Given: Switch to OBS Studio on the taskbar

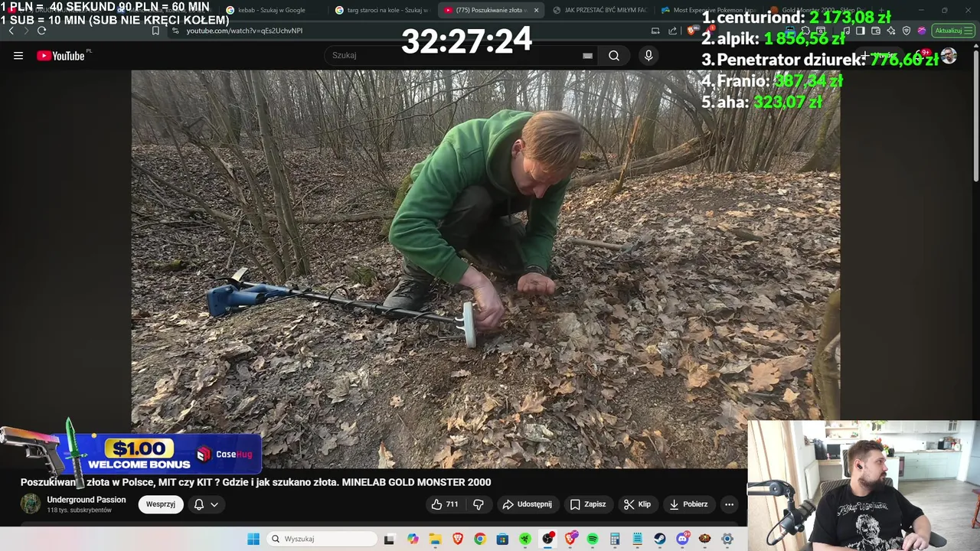Looking at the screenshot, I should click(x=548, y=539).
